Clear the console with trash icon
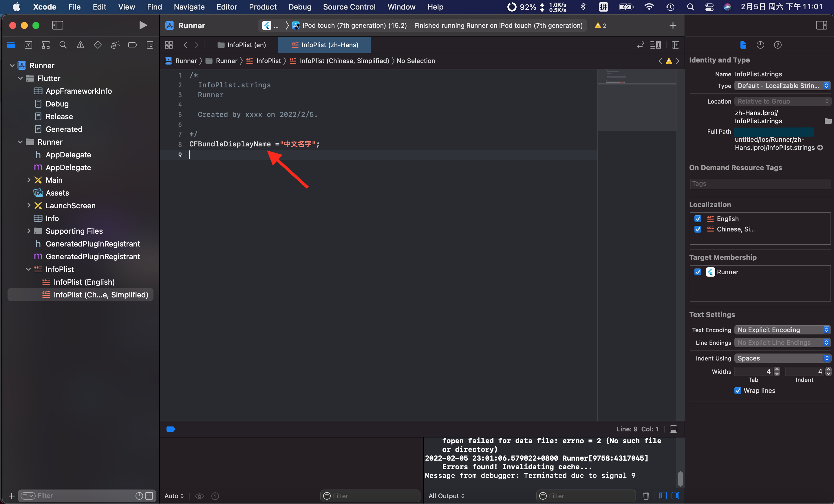 point(646,496)
